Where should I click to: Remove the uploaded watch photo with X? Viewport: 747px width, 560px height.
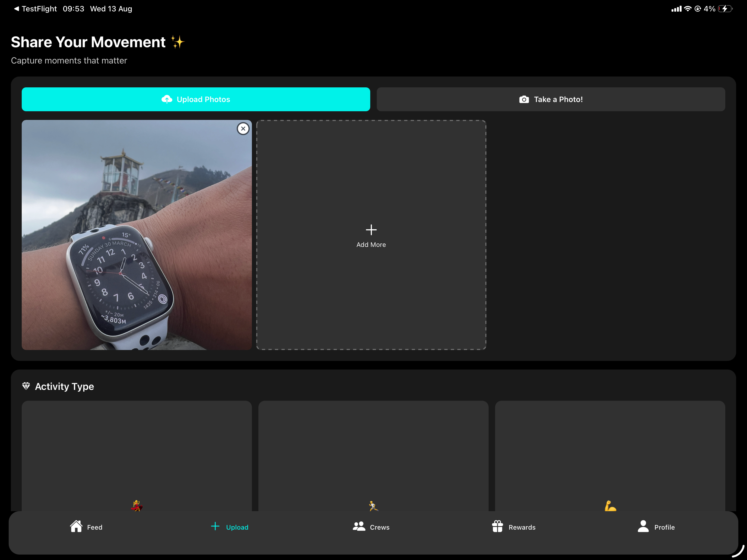coord(243,129)
